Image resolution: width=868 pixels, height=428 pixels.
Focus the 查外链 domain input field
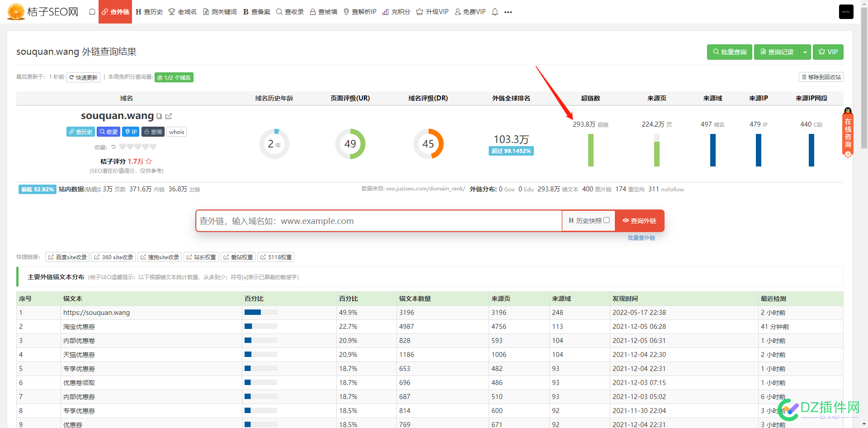point(379,221)
